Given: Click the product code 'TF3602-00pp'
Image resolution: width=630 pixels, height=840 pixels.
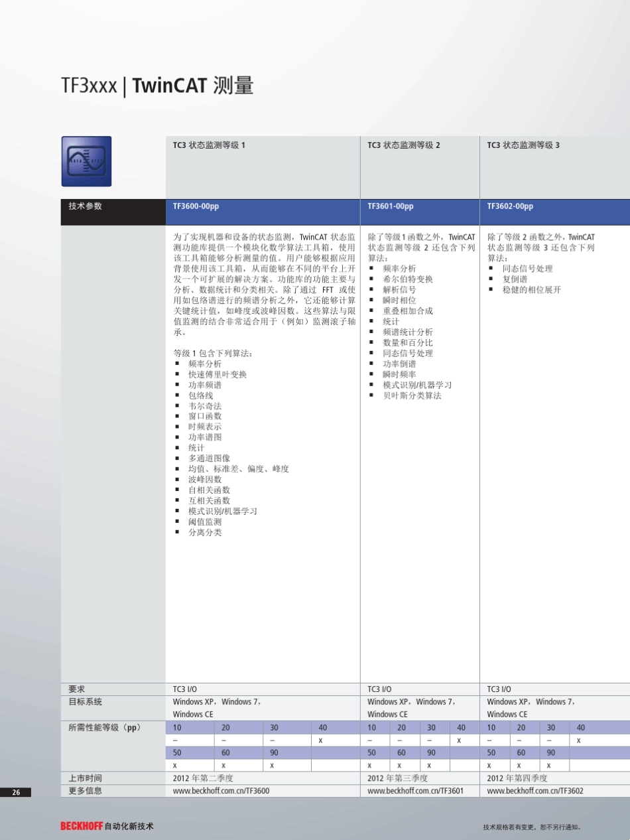Looking at the screenshot, I should click(510, 206).
